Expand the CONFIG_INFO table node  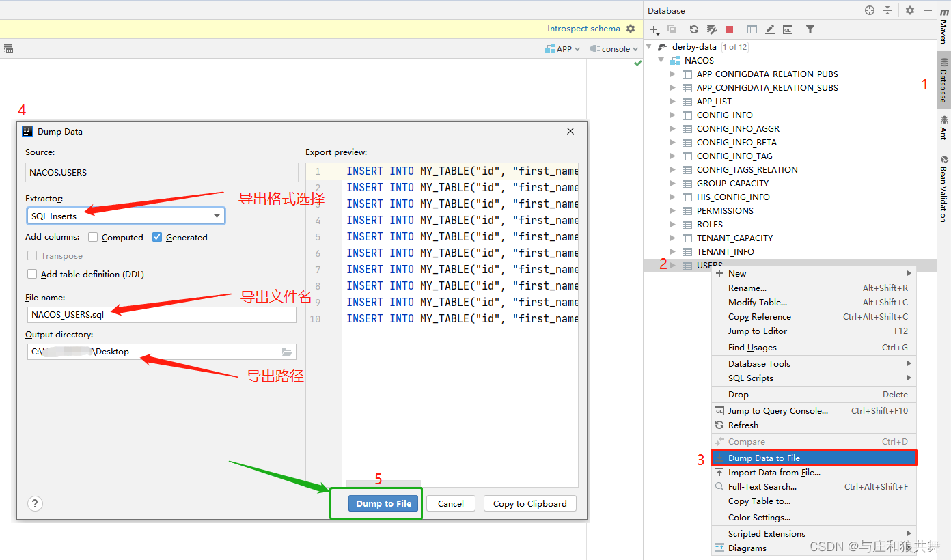coord(672,115)
